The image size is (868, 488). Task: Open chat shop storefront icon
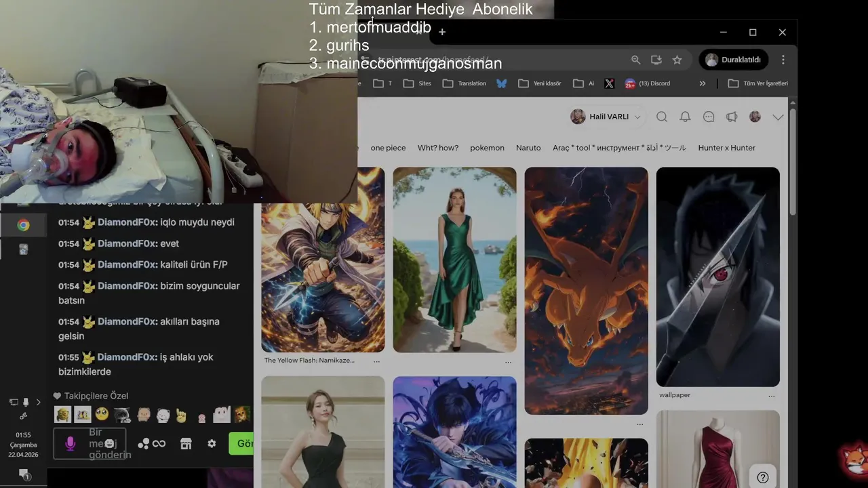point(186,444)
